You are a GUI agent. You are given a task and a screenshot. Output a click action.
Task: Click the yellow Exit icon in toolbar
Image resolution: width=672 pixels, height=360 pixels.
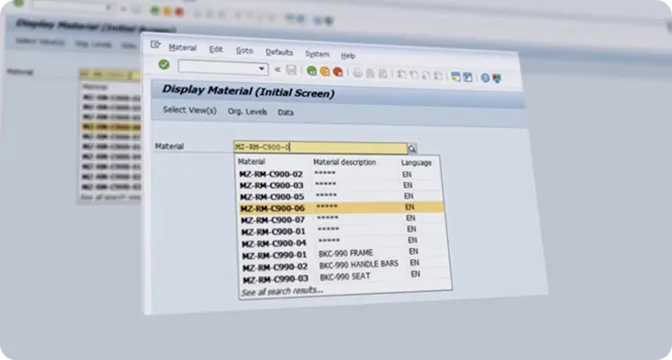325,72
